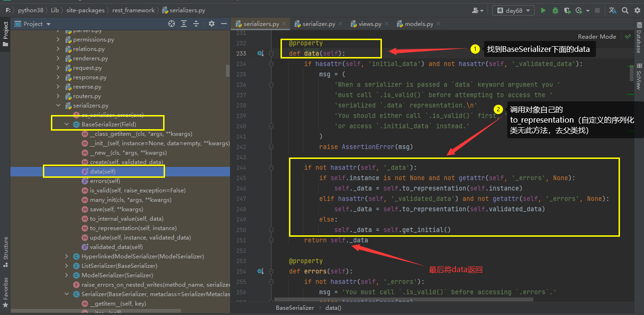
Task: Open IDE settings gear in main toolbar
Action: click(x=636, y=10)
